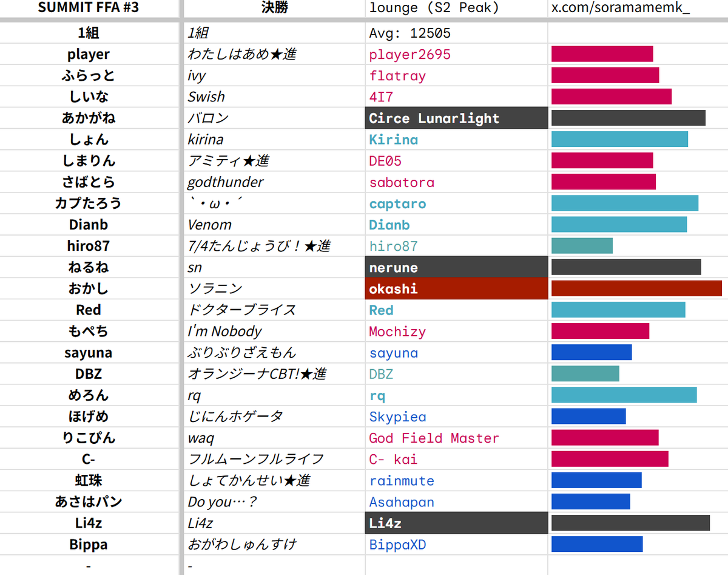This screenshot has width=728, height=575.
Task: Click the ソラニン cell
Action: (x=274, y=288)
